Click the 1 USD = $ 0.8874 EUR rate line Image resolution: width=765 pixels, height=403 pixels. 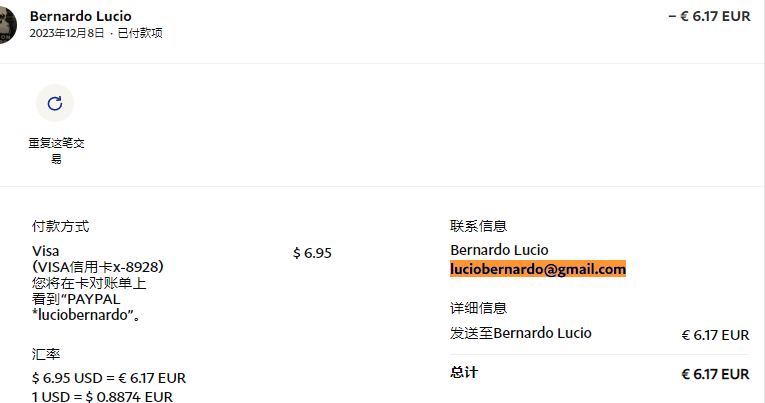pyautogui.click(x=102, y=397)
